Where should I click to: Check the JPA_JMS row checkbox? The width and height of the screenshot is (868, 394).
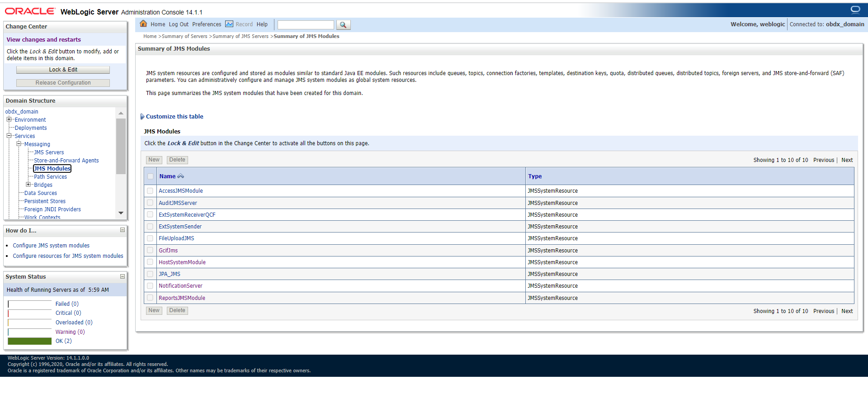pos(150,274)
